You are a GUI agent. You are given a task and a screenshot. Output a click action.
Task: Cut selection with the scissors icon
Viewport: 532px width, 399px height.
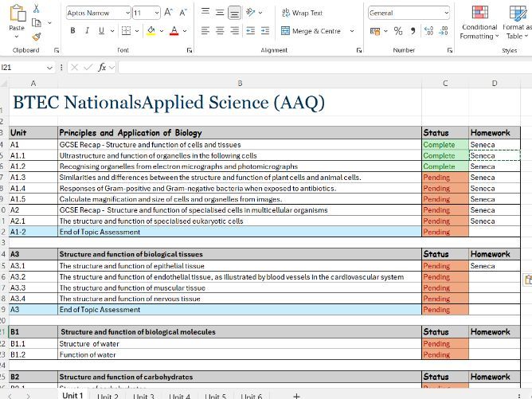(x=37, y=9)
